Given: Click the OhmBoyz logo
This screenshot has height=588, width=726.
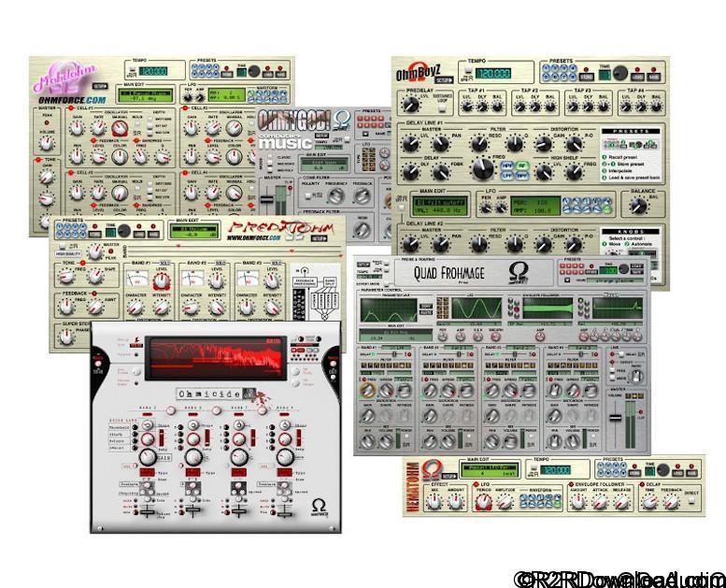Looking at the screenshot, I should [x=418, y=74].
